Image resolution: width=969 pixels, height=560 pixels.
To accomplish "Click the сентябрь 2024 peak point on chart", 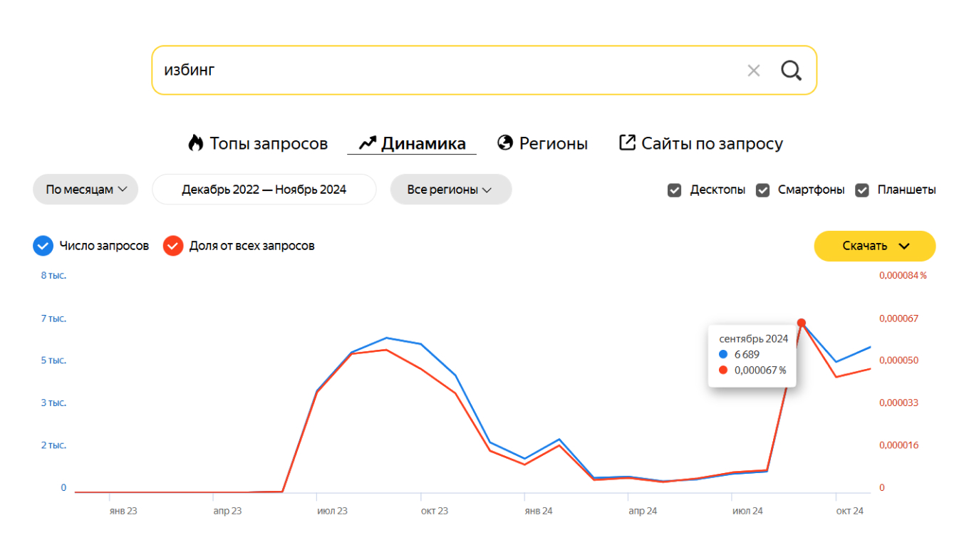I will [802, 323].
